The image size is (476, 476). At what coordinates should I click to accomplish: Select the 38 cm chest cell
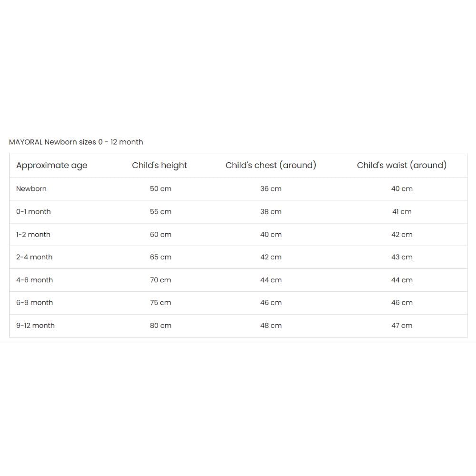(271, 212)
